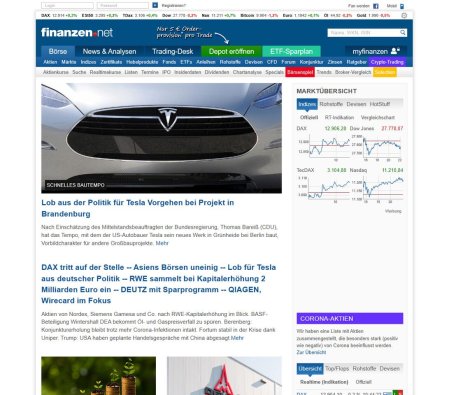Viewport: 449px width, 395px height.
Task: Click the ticker settings gear icon
Action: [x=404, y=15]
